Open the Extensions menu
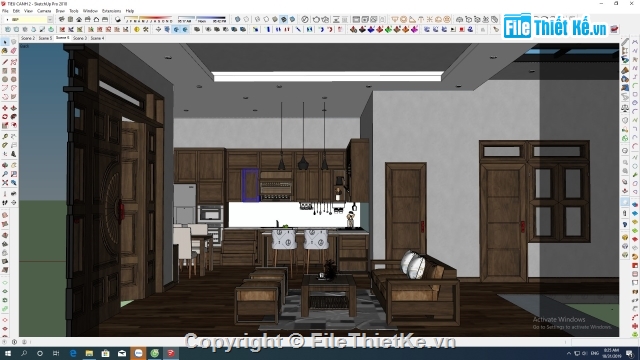640x360 pixels. click(111, 11)
